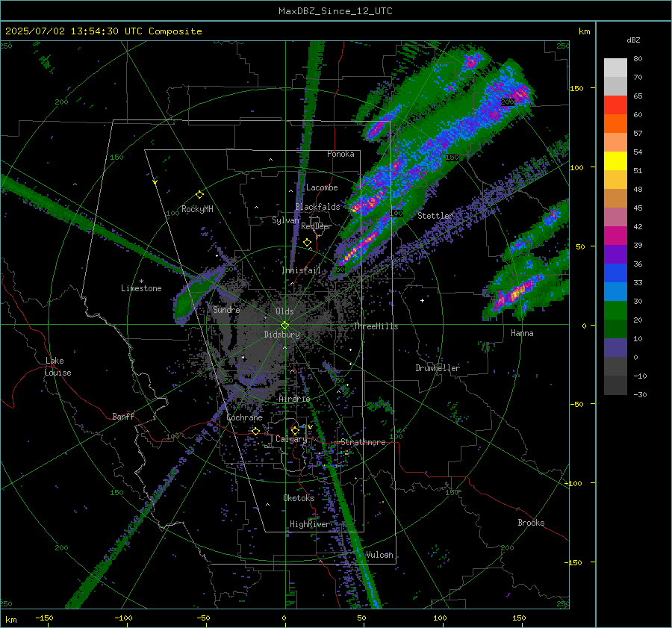Click the yellow diamond marker below RedDeer
Viewport: 672px width, 628px height.
pos(308,243)
